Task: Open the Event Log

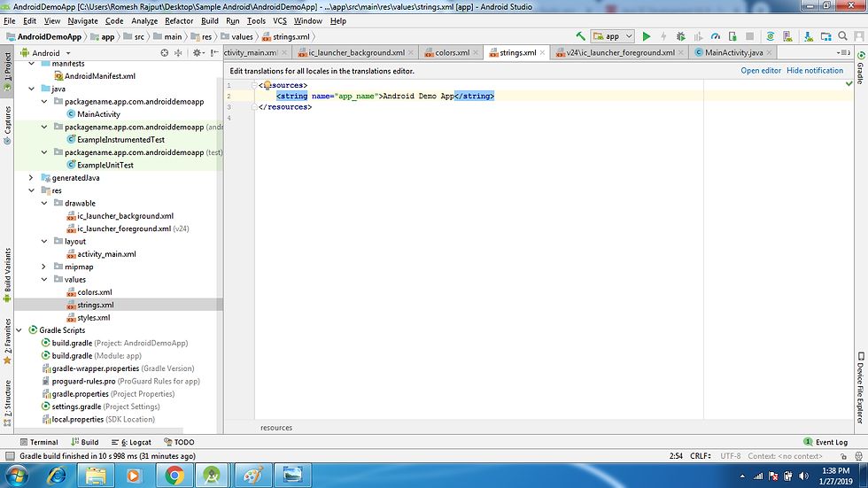Action: coord(825,442)
